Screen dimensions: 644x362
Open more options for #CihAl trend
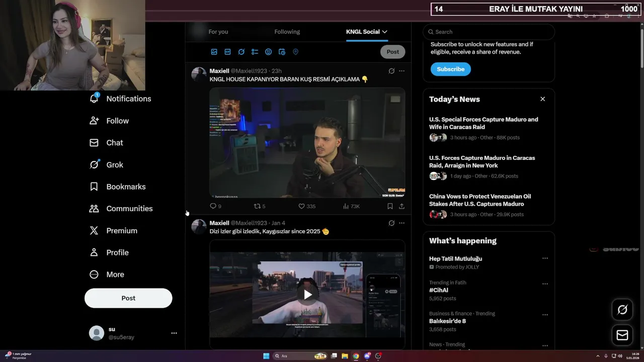click(545, 284)
